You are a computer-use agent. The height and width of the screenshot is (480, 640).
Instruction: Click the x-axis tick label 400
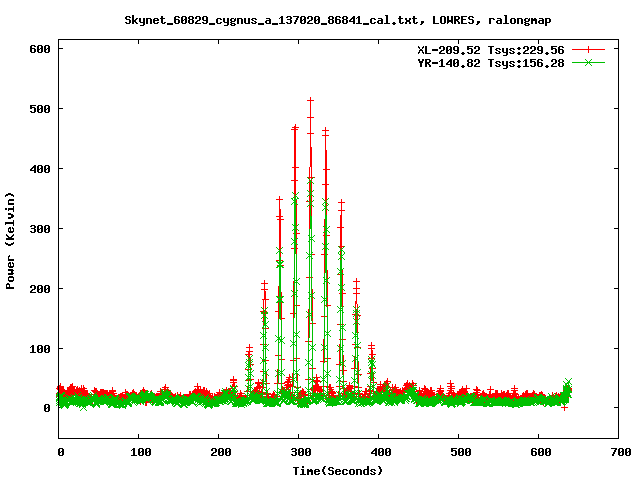(x=381, y=452)
